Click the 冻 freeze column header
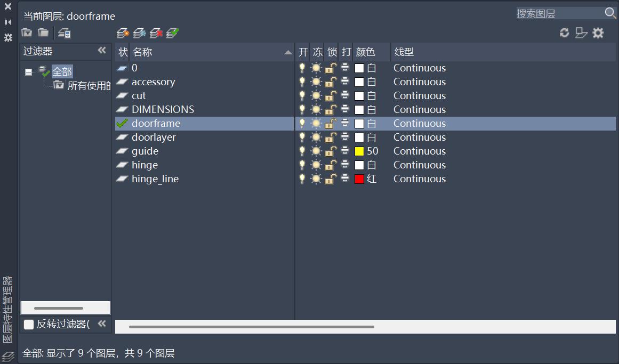 pyautogui.click(x=317, y=52)
